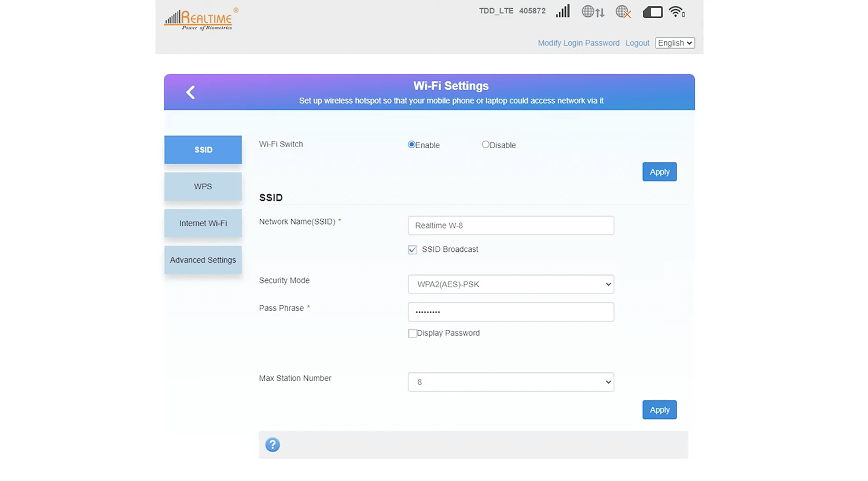868x481 pixels.
Task: Switch to the WPS tab
Action: click(203, 186)
